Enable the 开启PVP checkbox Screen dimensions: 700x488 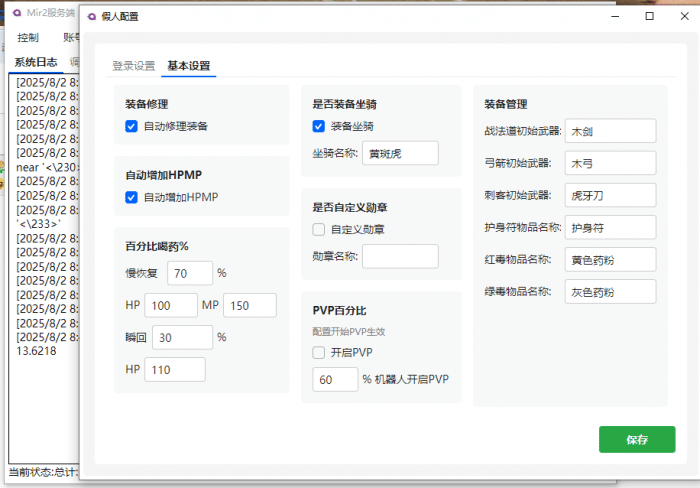[318, 352]
